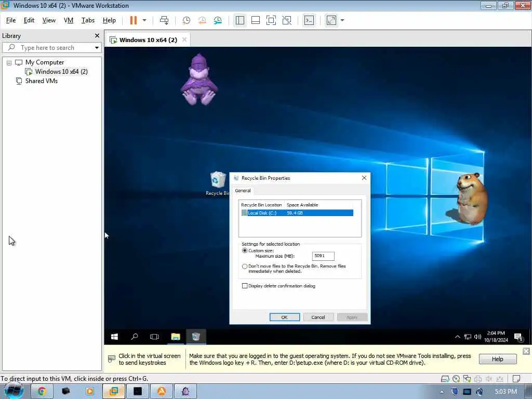Click OK in Recycle Bin Properties
Screen dimensions: 532x399
point(285,317)
